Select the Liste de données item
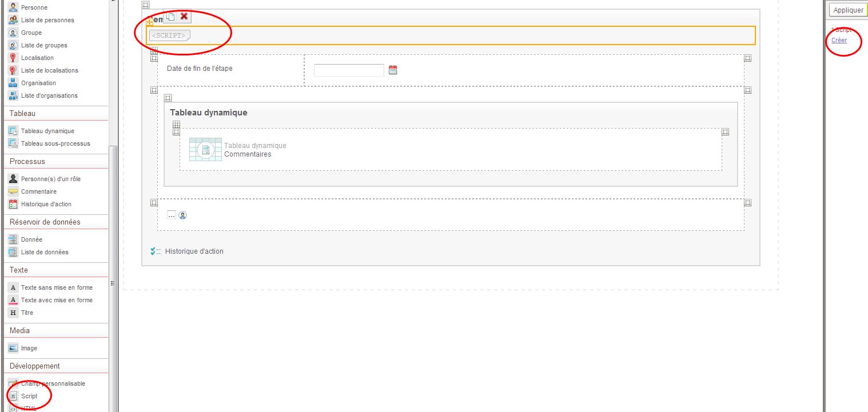The height and width of the screenshot is (412, 868). pos(38,252)
